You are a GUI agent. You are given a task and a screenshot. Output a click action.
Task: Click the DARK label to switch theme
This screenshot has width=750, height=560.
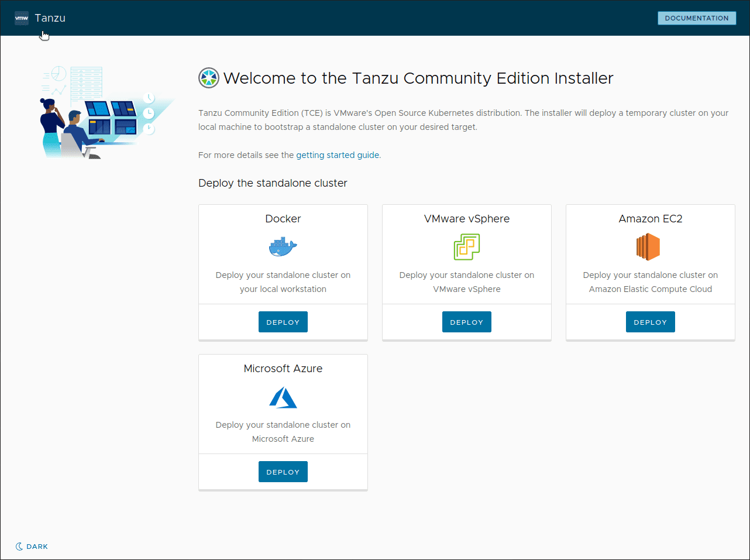[x=37, y=547]
